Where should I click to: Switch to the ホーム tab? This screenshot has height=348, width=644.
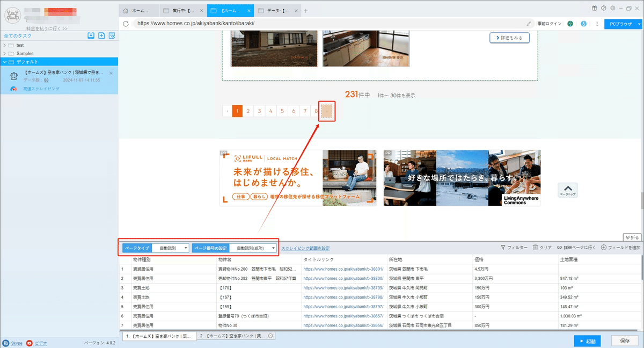pyautogui.click(x=139, y=10)
